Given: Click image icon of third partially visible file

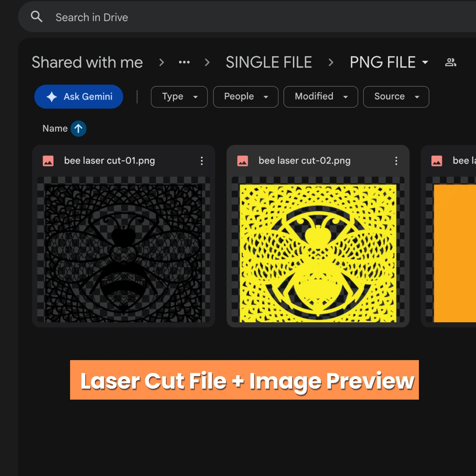Looking at the screenshot, I should point(437,161).
